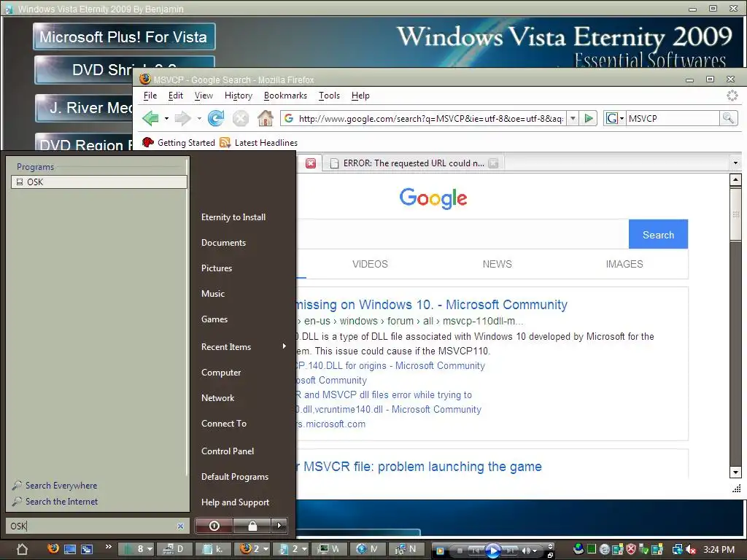
Task: Open Connect To from Start menu
Action: point(224,424)
